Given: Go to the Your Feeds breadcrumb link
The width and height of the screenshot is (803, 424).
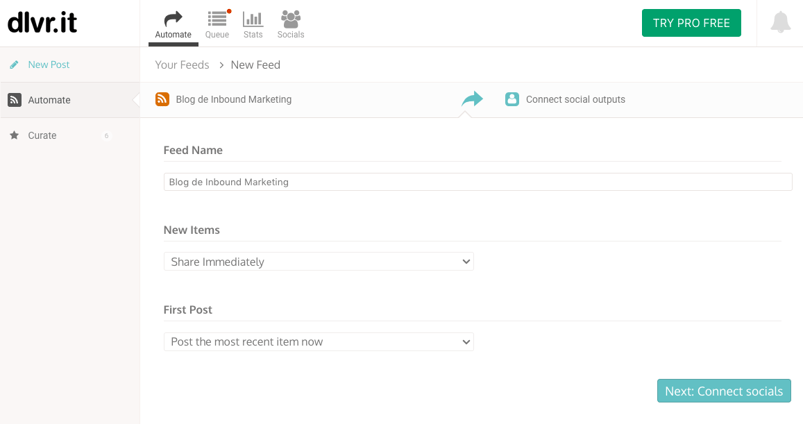Looking at the screenshot, I should (182, 65).
